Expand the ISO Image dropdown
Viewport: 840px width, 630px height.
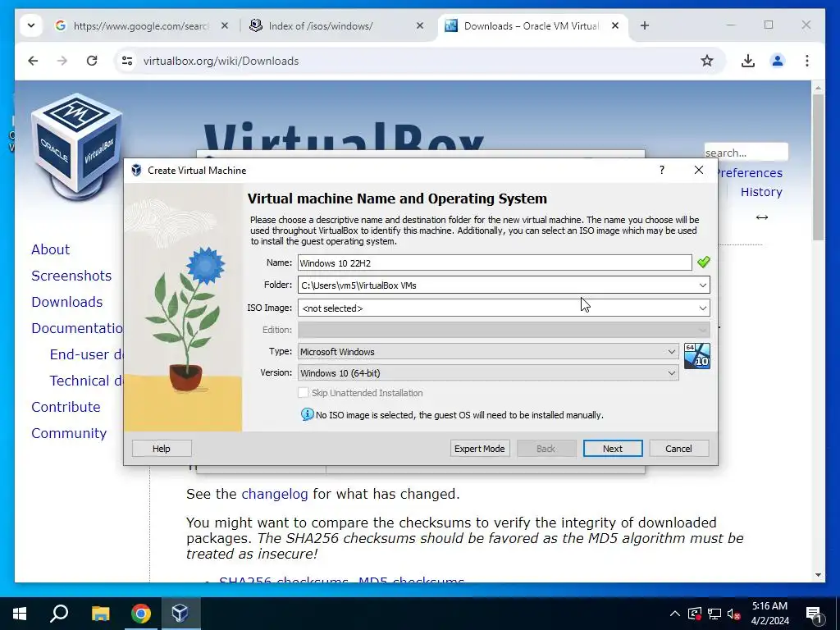click(x=703, y=308)
